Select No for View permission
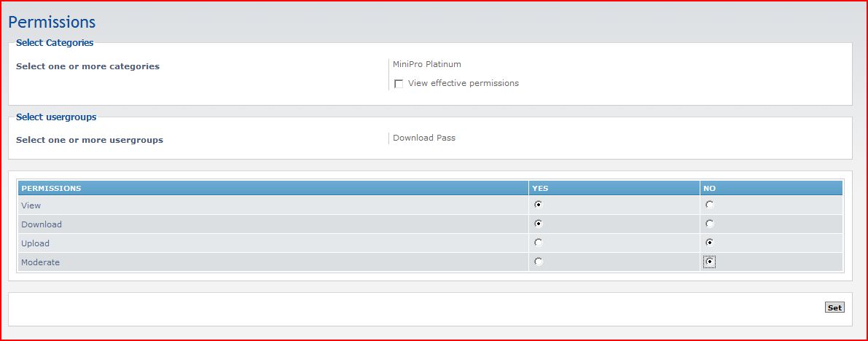868x341 pixels. 709,205
